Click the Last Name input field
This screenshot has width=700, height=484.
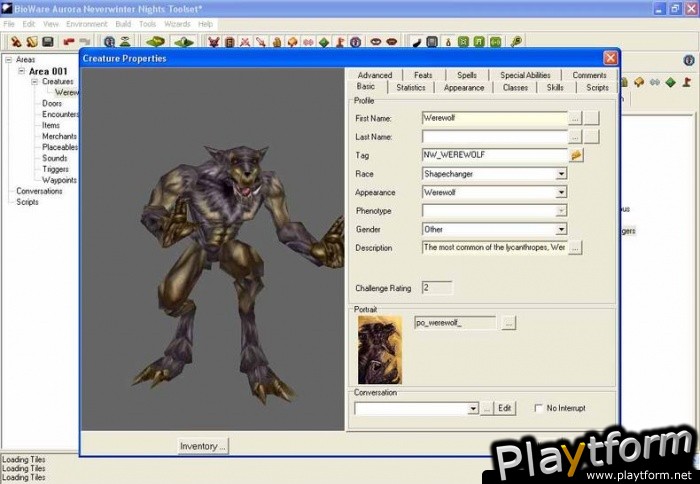[495, 137]
